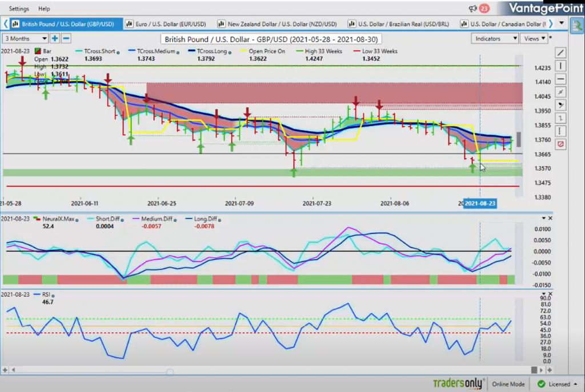Click the chart title GBP/USD date range
The width and height of the screenshot is (585, 392).
(x=271, y=39)
